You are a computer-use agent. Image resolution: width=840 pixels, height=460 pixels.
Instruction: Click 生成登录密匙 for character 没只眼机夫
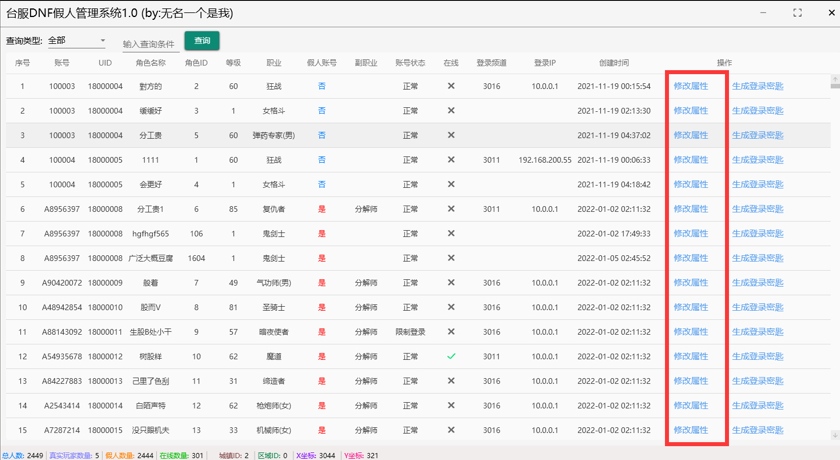757,430
